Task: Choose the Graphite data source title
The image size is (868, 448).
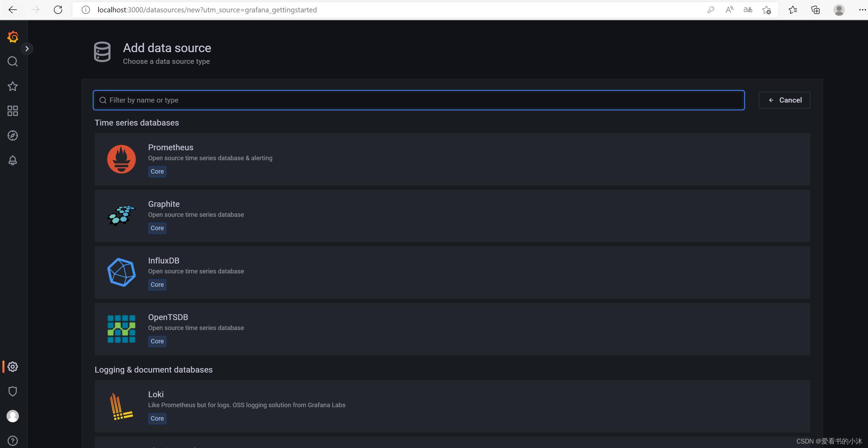Action: click(164, 204)
